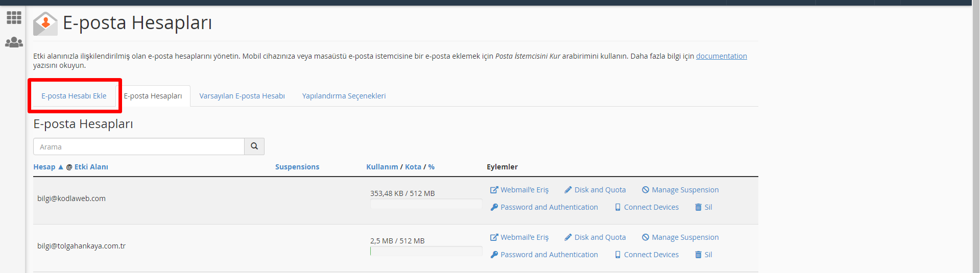The height and width of the screenshot is (273, 980).
Task: Open the Yapılandırma Seçenekleri tab
Action: pyautogui.click(x=344, y=96)
